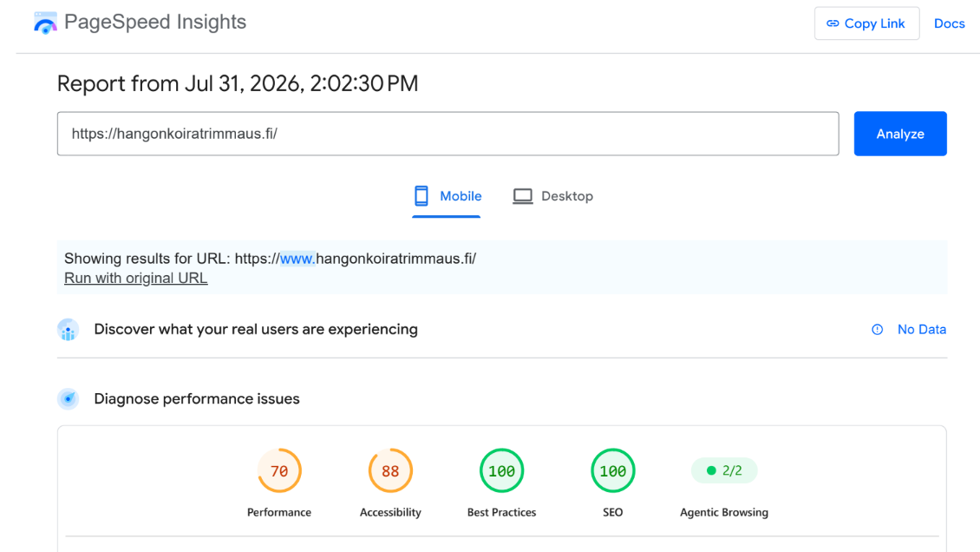Click the link icon in Copy Link

pyautogui.click(x=833, y=23)
